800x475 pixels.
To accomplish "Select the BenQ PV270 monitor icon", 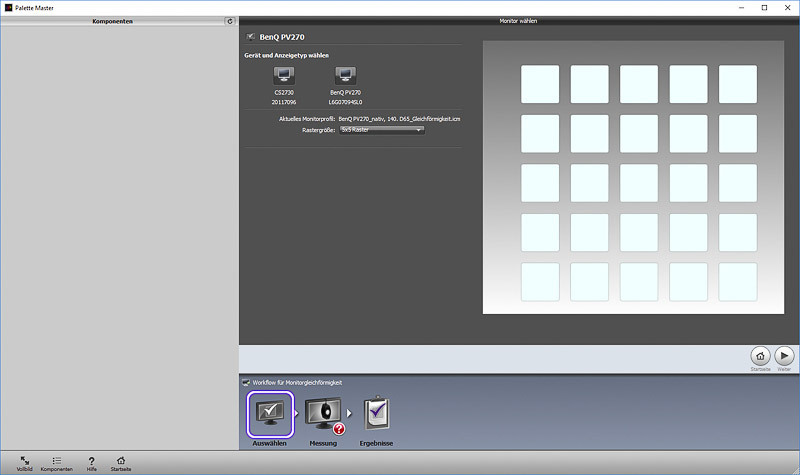I will click(346, 76).
